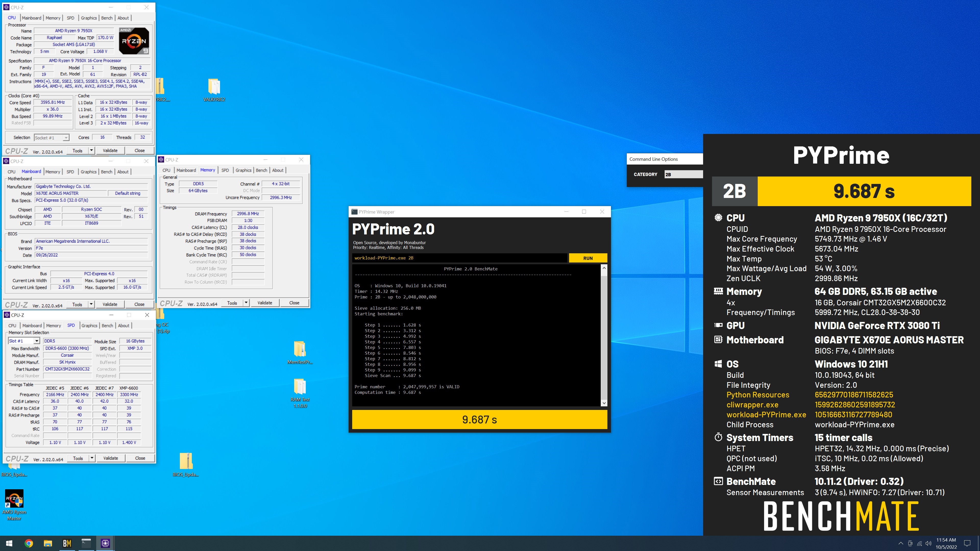
Task: Click the taskbar clock showing 11:54 AM
Action: [x=946, y=543]
